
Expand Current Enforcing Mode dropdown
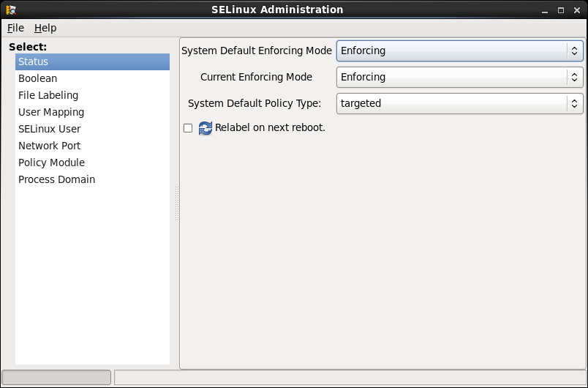pyautogui.click(x=460, y=77)
